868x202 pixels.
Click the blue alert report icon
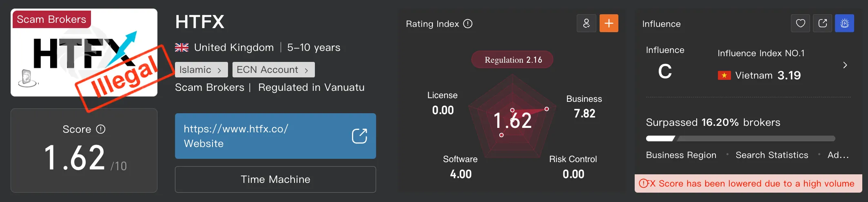pos(844,23)
